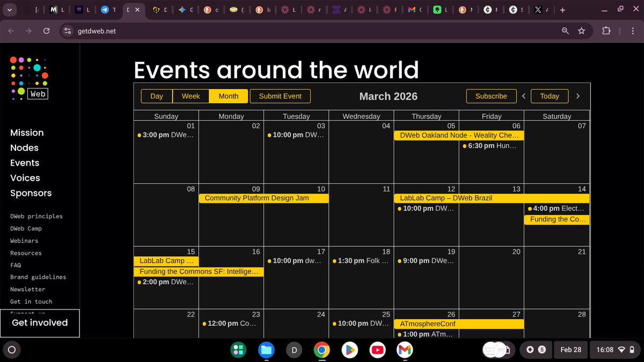644x362 pixels.
Task: Open Funding the Commons SF: Intellige... event
Action: click(199, 272)
